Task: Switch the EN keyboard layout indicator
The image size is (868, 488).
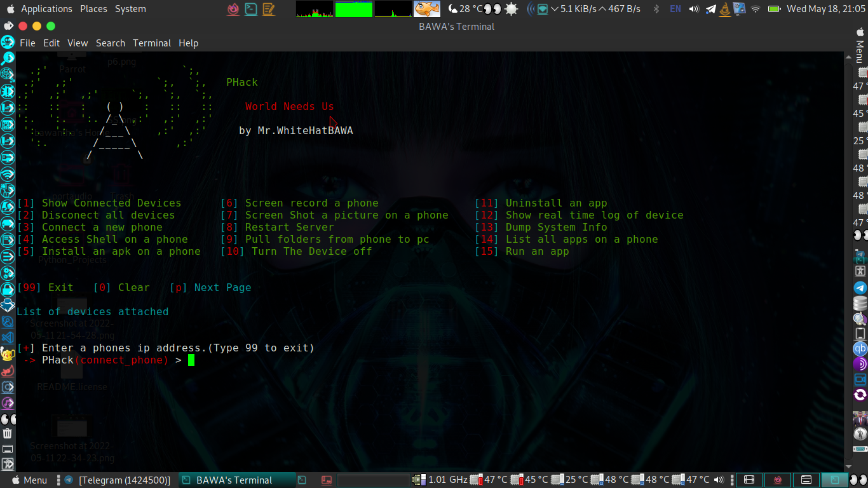Action: pyautogui.click(x=675, y=9)
